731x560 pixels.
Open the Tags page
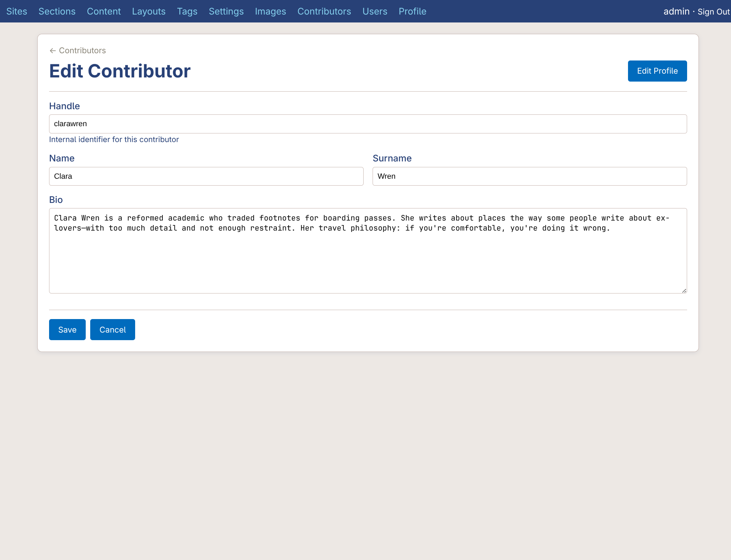(x=187, y=11)
